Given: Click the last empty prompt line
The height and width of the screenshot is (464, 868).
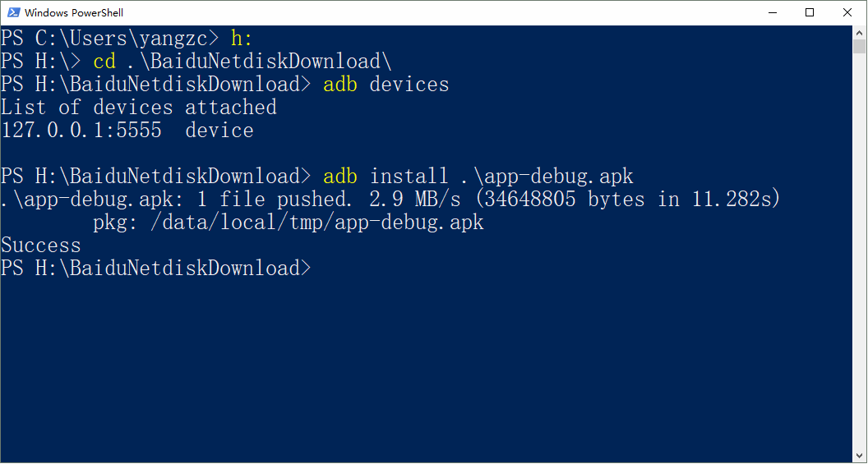Looking at the screenshot, I should pos(493,269).
